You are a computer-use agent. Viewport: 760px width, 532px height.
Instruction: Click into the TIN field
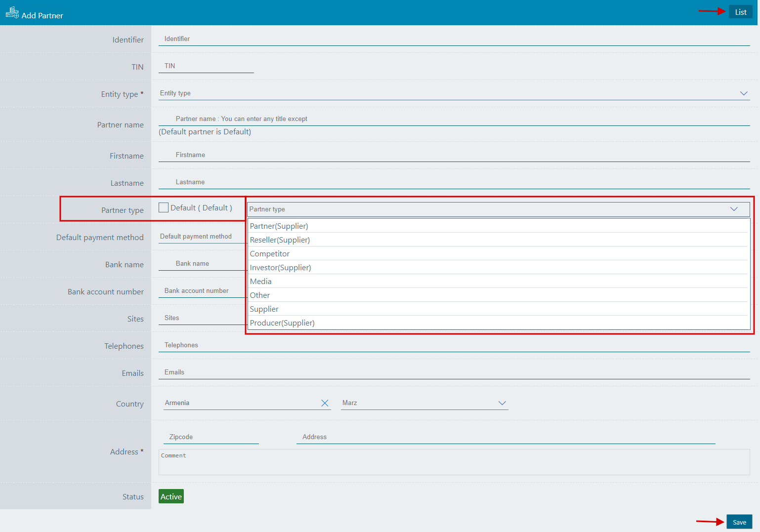click(x=206, y=66)
